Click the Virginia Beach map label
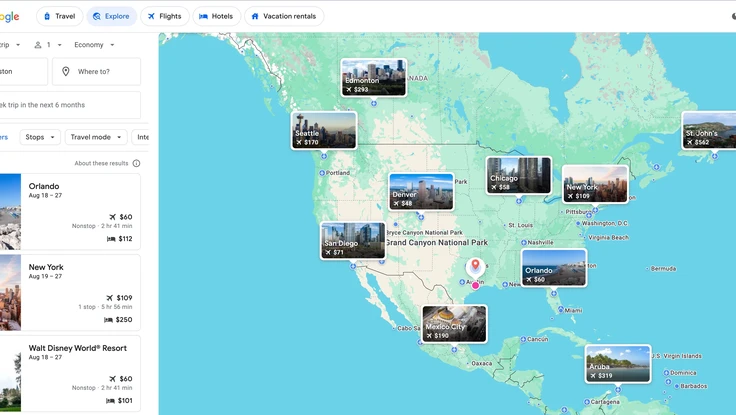736x415 pixels. (x=608, y=238)
